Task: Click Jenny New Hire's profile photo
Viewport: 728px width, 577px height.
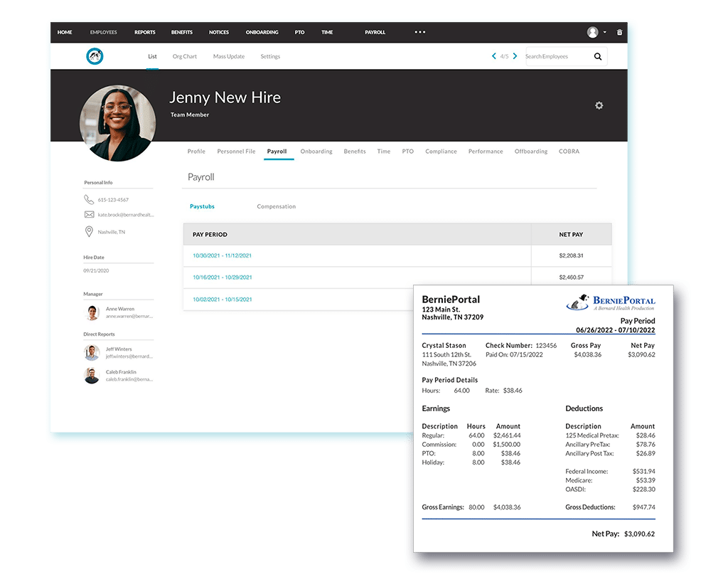Action: (117, 124)
